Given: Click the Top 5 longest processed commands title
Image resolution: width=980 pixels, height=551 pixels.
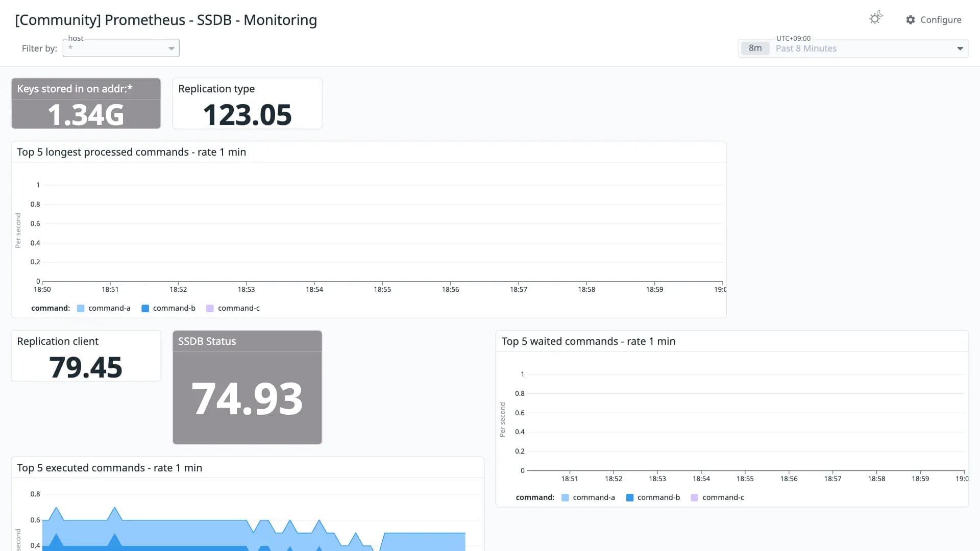Looking at the screenshot, I should (x=131, y=152).
